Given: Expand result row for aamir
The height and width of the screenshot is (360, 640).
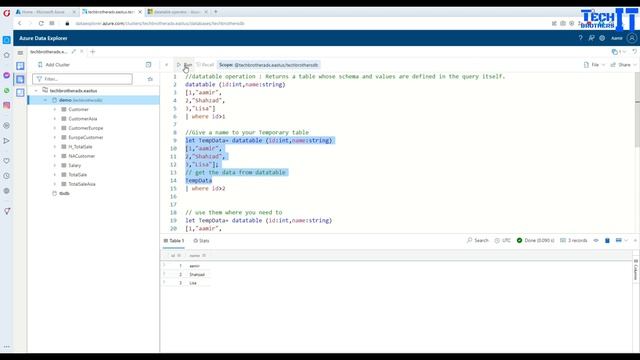Looking at the screenshot, I should [x=164, y=266].
